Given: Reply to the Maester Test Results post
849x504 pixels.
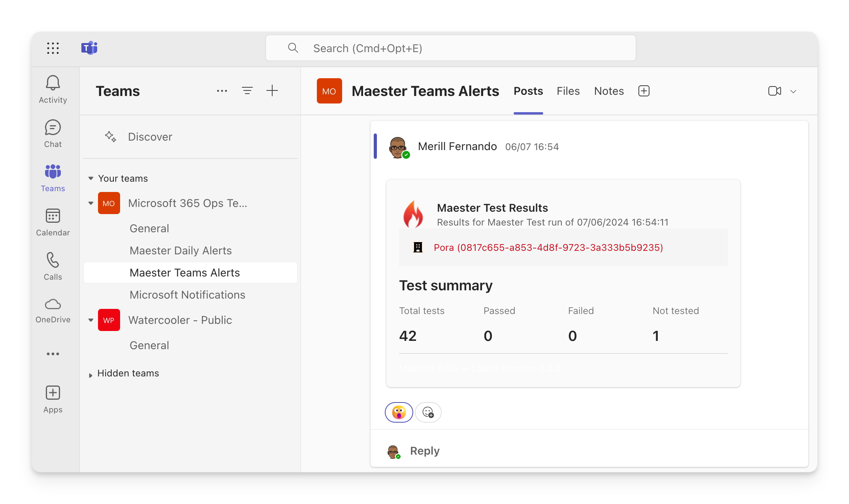Looking at the screenshot, I should tap(424, 450).
